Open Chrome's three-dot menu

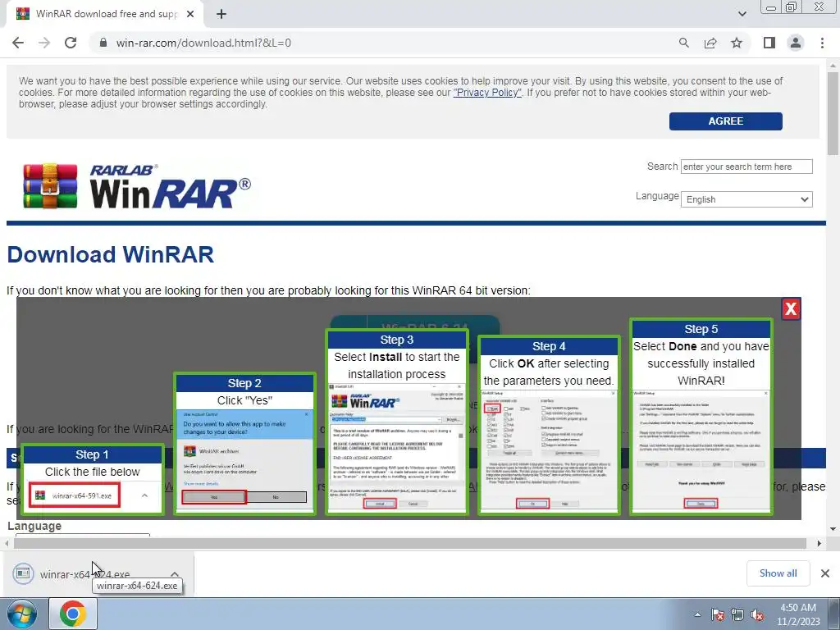(x=822, y=43)
